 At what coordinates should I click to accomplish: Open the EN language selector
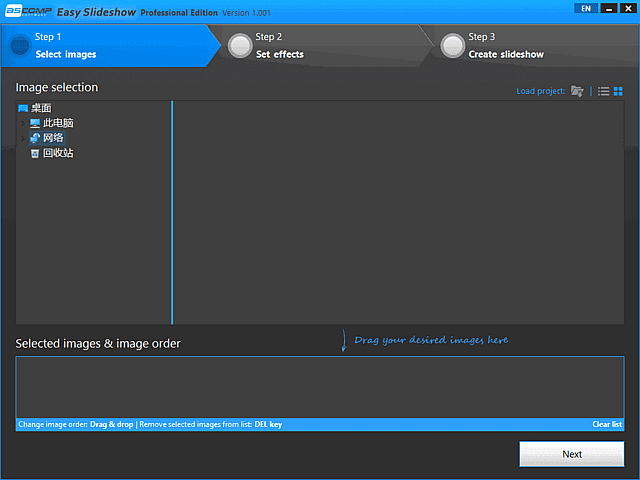pyautogui.click(x=585, y=8)
